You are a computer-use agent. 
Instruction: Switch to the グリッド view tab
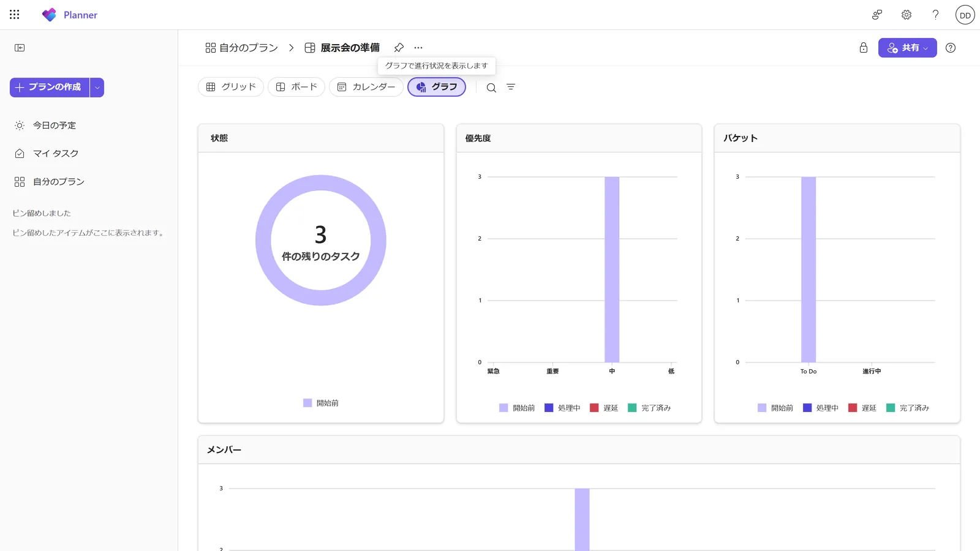[x=231, y=87]
